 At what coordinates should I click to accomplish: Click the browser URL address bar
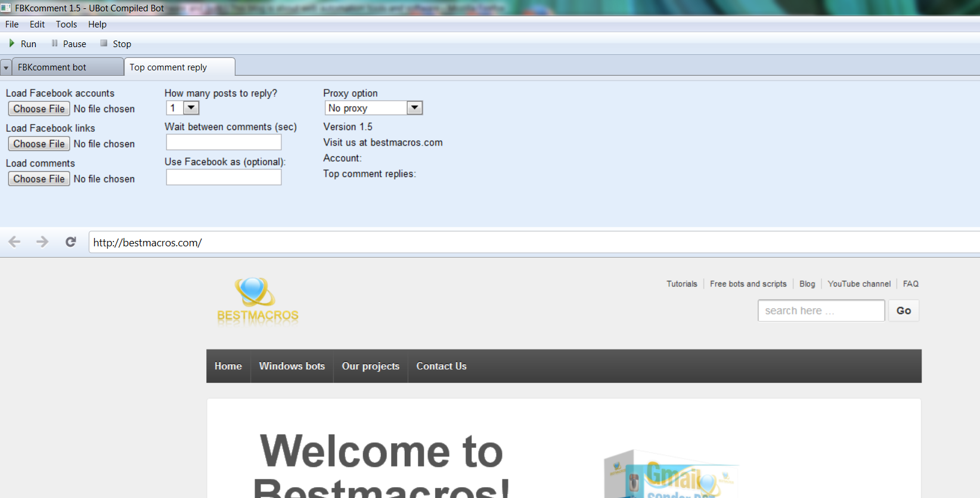pyautogui.click(x=531, y=243)
